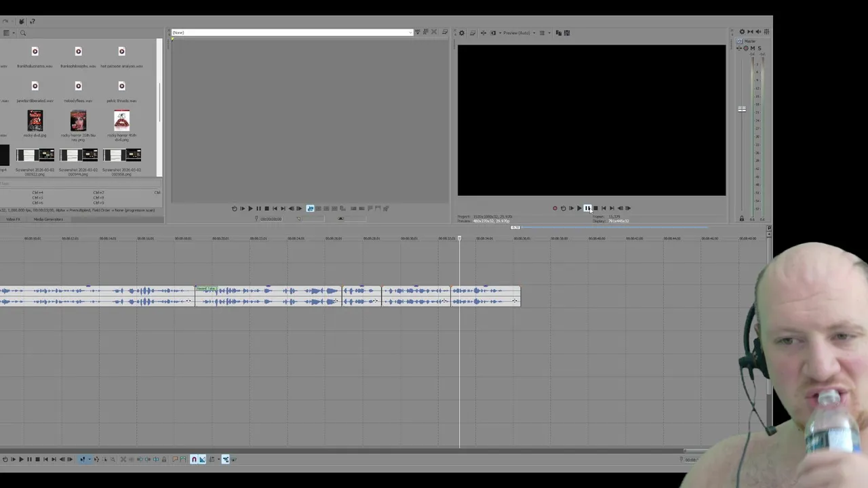Open split screen view dropdown arrow
This screenshot has height=488, width=868.
tap(500, 33)
